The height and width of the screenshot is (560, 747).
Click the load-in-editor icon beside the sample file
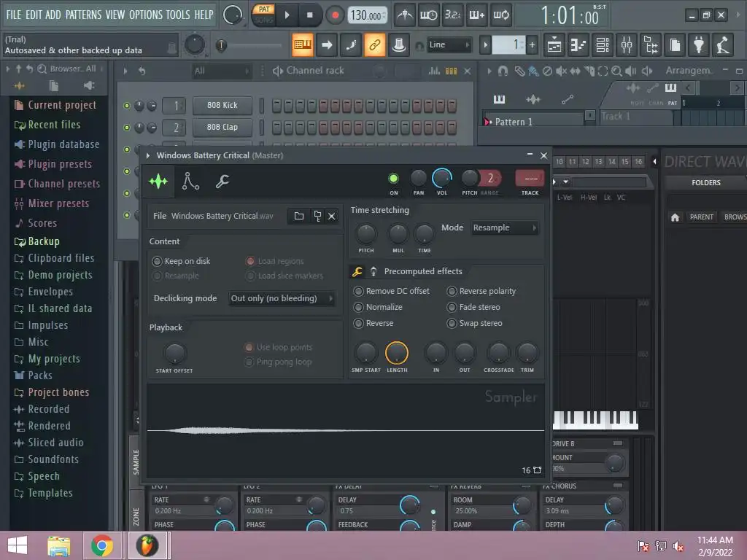click(317, 216)
